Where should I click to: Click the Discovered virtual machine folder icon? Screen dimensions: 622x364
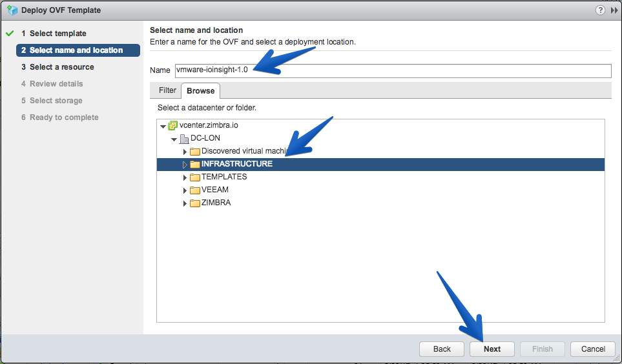[x=195, y=152]
